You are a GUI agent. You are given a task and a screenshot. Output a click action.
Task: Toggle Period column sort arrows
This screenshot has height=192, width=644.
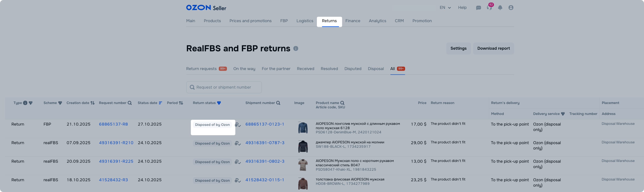coord(181,103)
